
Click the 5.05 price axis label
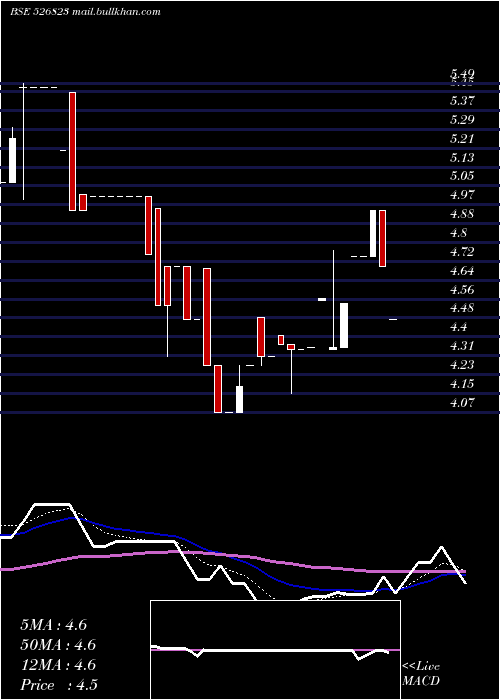pos(462,176)
